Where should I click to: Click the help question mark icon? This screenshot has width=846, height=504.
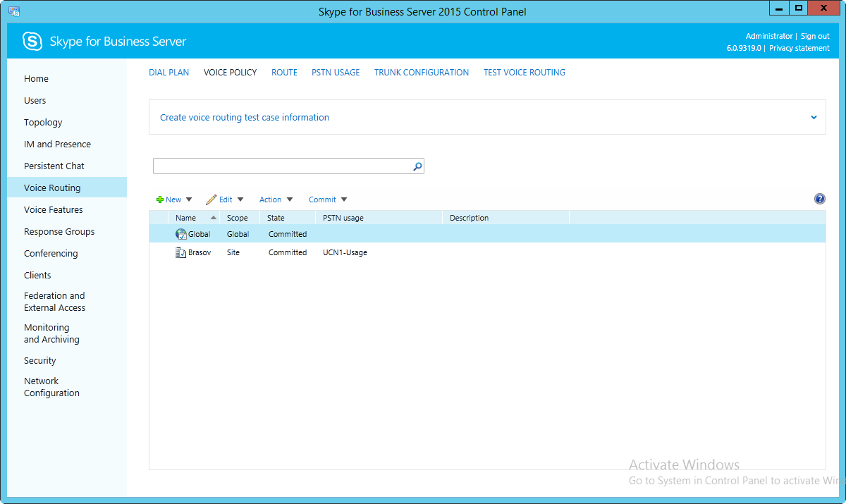pyautogui.click(x=820, y=199)
